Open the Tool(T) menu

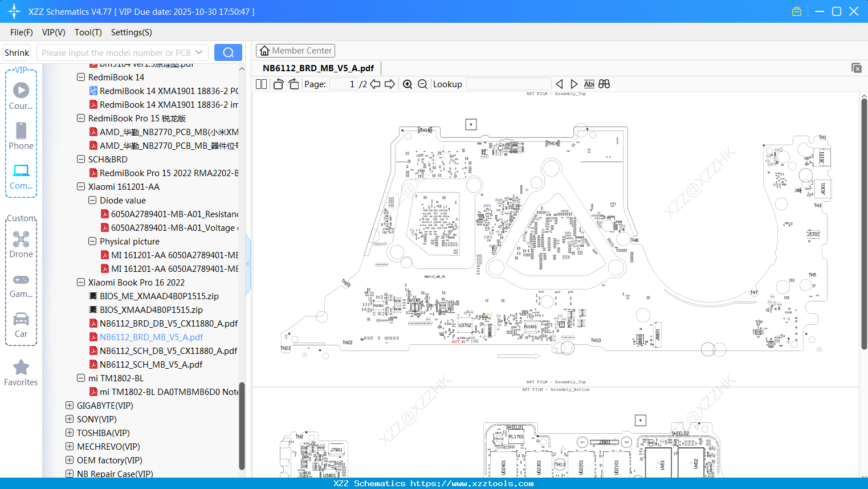[x=88, y=32]
